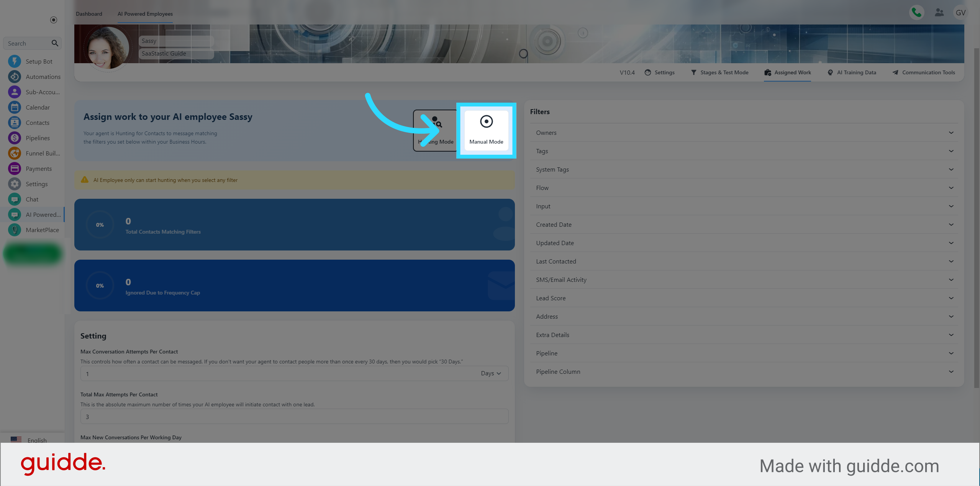This screenshot has height=486, width=980.
Task: Click Sassy's profile photo
Action: 108,48
